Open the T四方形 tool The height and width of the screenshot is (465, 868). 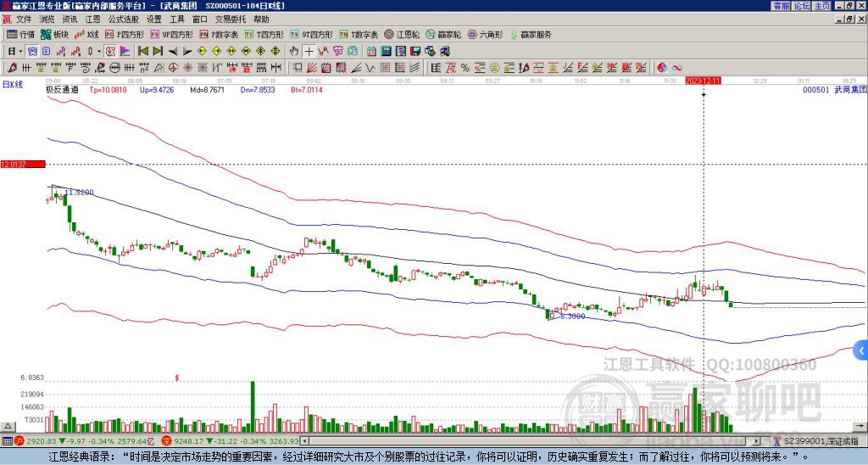coord(264,34)
